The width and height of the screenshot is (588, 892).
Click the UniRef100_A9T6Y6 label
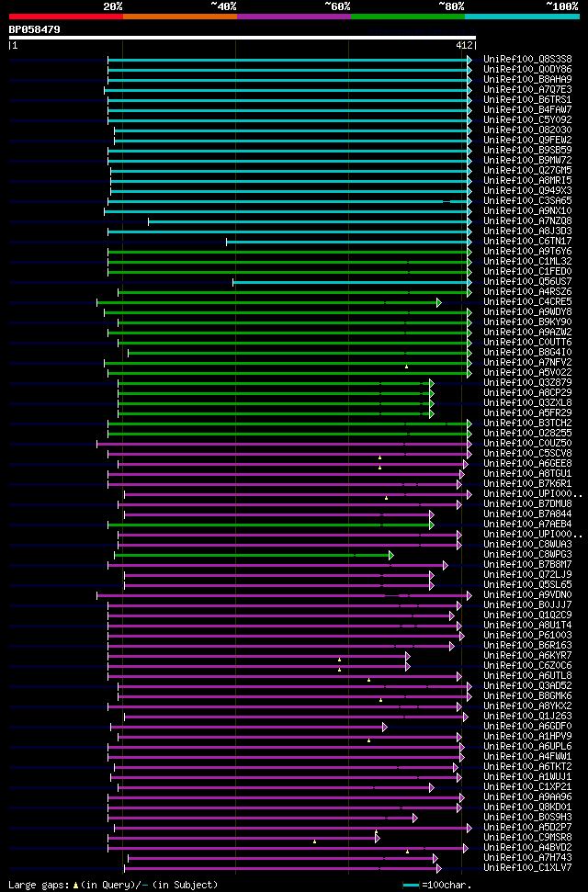tap(527, 252)
